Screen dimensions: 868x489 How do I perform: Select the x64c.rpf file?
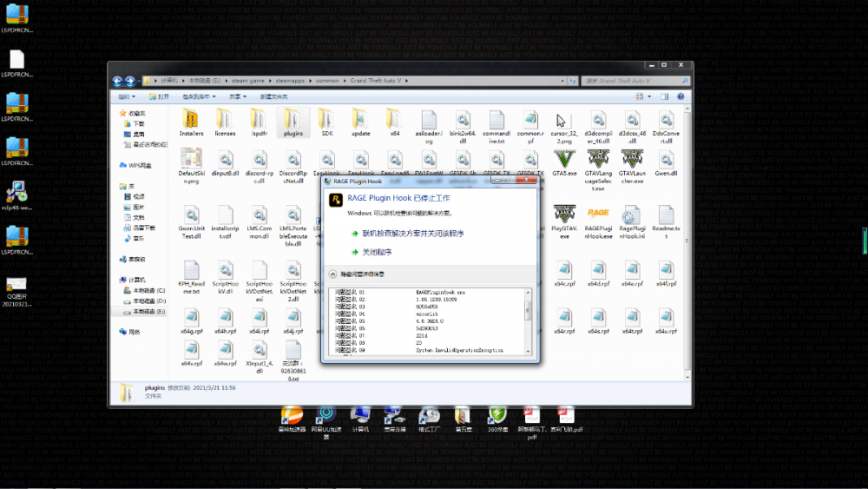coord(564,274)
